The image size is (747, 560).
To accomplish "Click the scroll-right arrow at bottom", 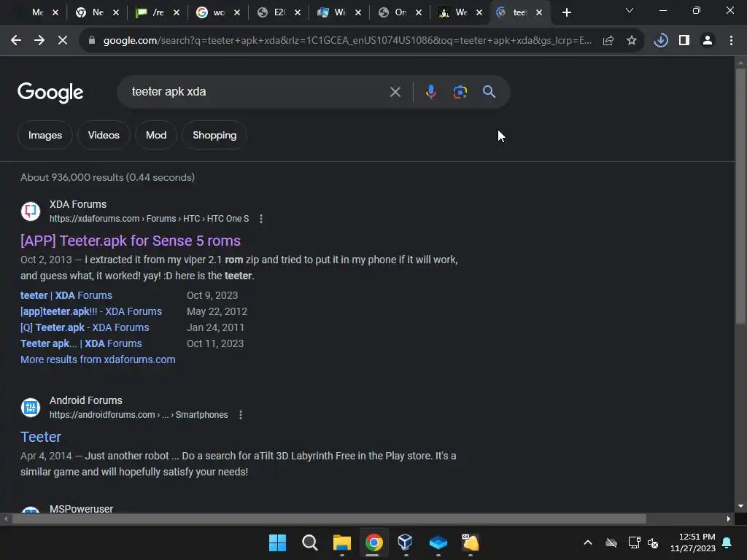I will tap(729, 518).
